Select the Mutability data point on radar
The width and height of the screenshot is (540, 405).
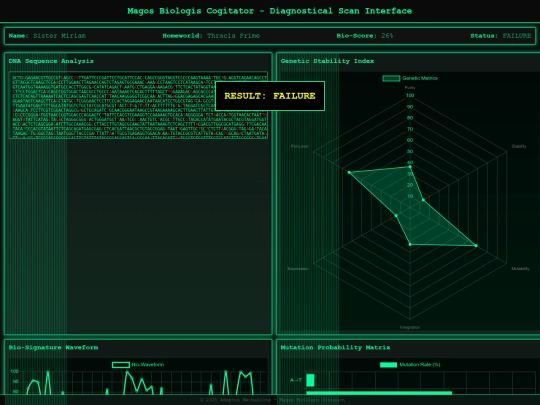point(476,246)
